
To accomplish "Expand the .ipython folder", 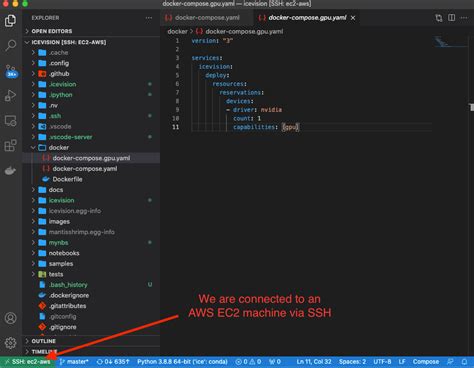I will tap(91, 95).
